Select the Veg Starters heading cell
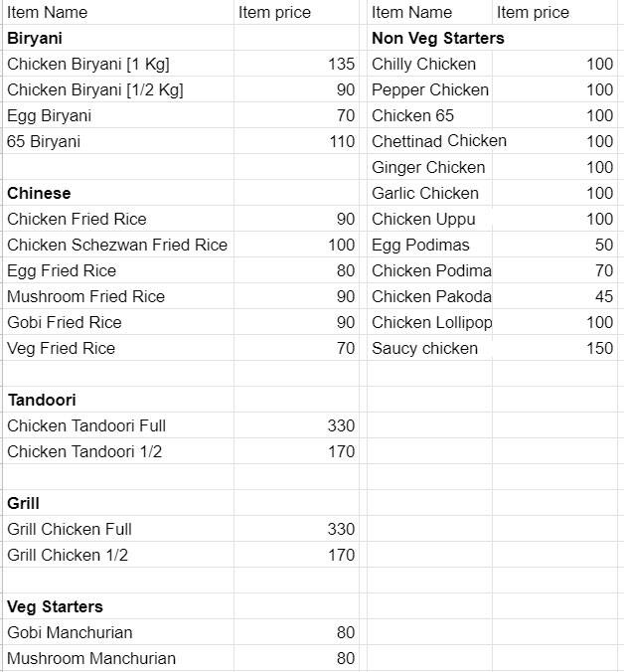 (55, 606)
